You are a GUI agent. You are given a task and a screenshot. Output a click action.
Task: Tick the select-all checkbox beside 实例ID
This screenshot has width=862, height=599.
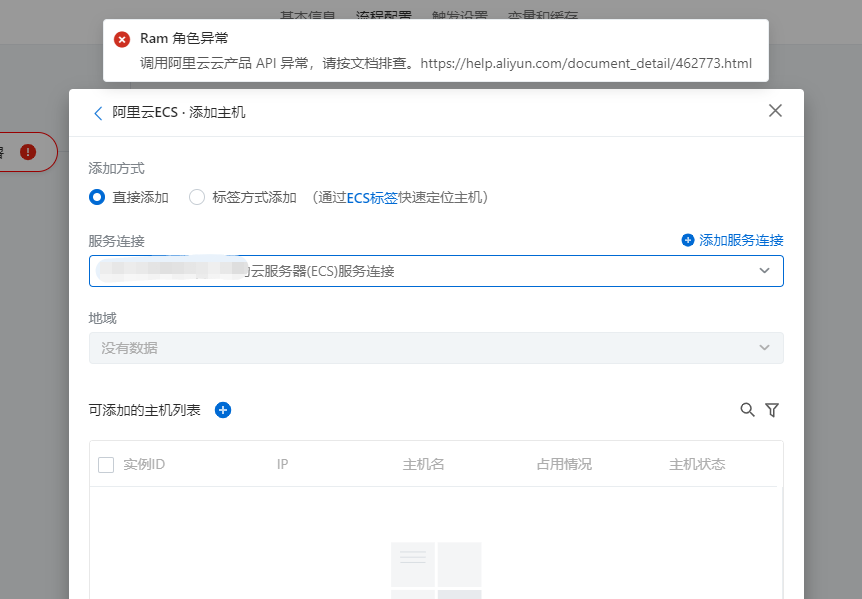coord(106,465)
